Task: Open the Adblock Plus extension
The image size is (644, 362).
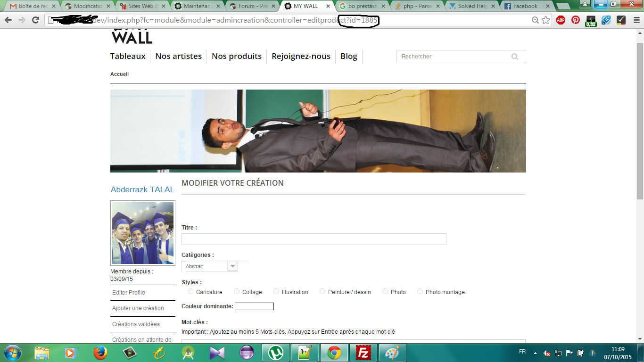Action: 561,20
